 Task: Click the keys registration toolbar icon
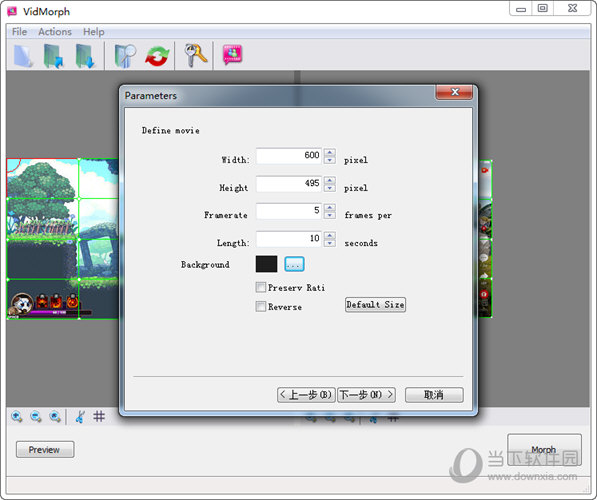(196, 56)
